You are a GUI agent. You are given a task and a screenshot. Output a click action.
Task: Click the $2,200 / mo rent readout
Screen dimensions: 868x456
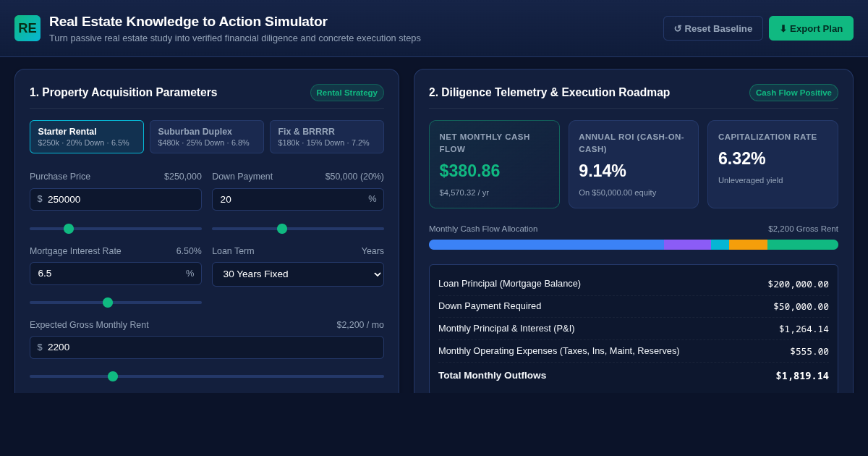point(360,325)
